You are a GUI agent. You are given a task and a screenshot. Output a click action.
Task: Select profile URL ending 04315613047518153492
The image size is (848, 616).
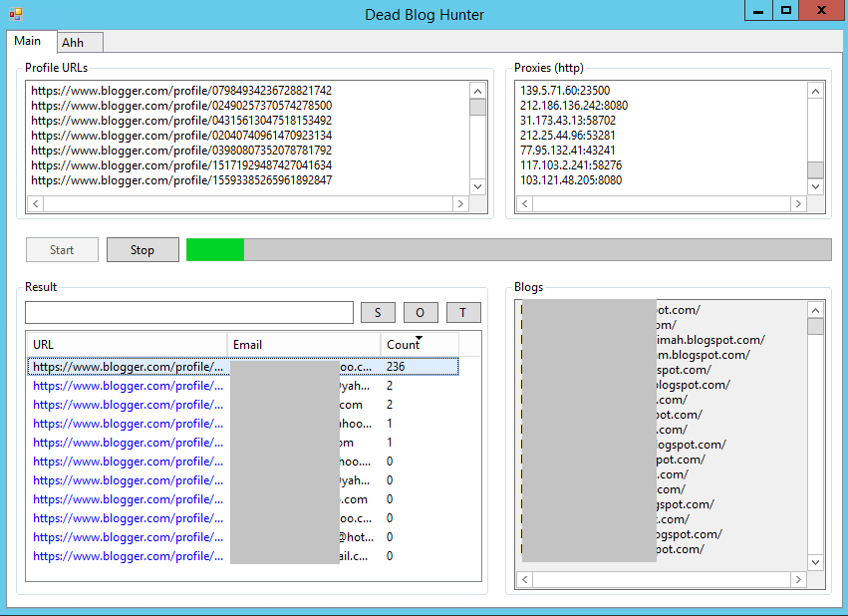click(x=181, y=120)
